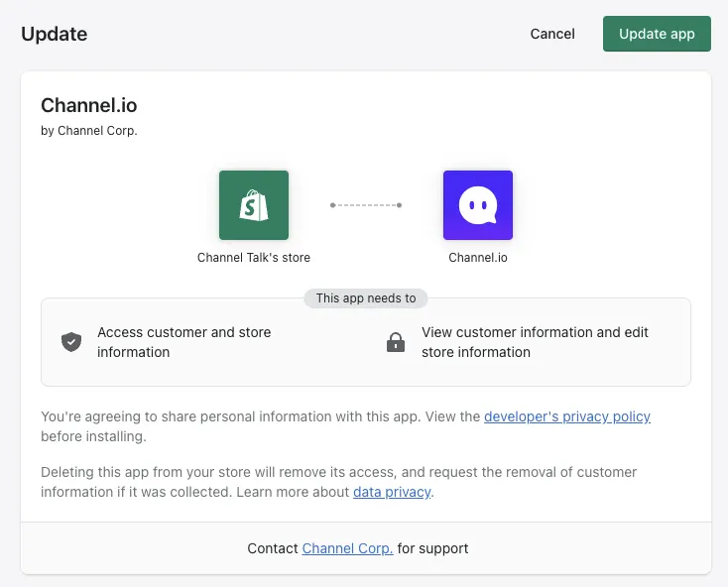This screenshot has height=587, width=728.
Task: Follow the Channel Corp. support link
Action: point(347,548)
